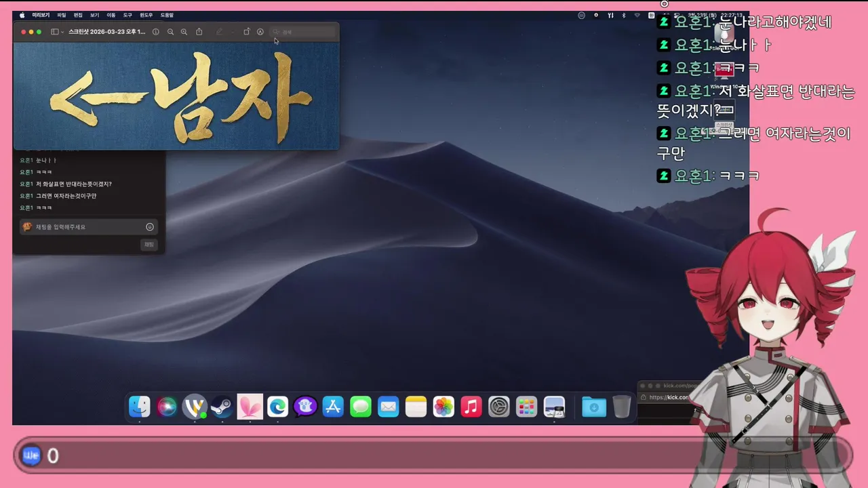Open the Share button in Preview toolbar
This screenshot has width=868, height=488.
tap(199, 32)
